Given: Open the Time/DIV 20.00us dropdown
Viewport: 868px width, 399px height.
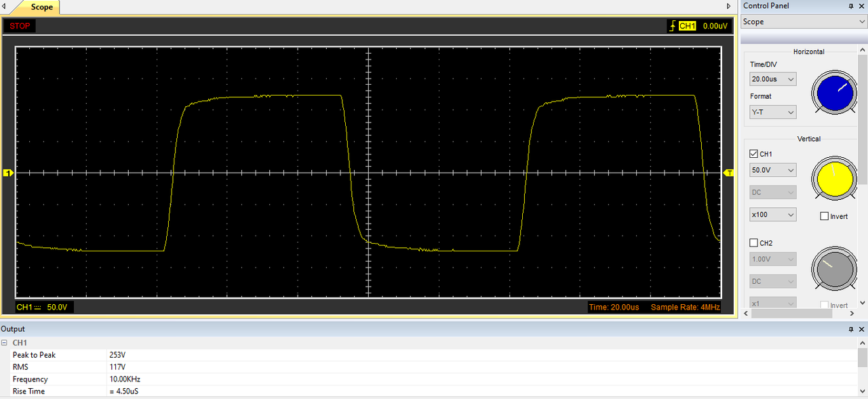Looking at the screenshot, I should click(773, 79).
